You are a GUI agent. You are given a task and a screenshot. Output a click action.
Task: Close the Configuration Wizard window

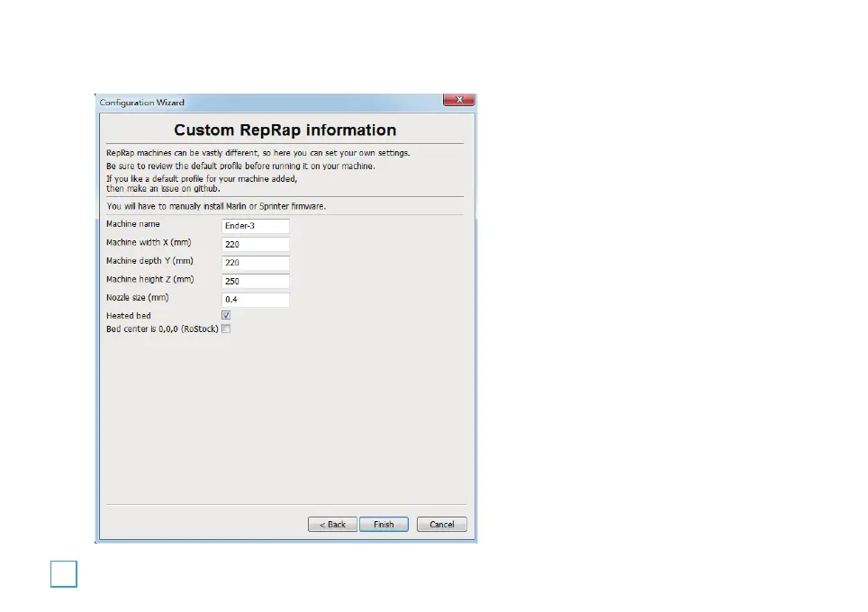coord(459,101)
